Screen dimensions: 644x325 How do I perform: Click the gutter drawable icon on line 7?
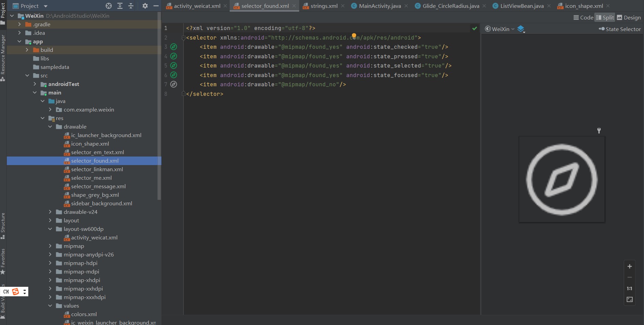click(x=173, y=84)
